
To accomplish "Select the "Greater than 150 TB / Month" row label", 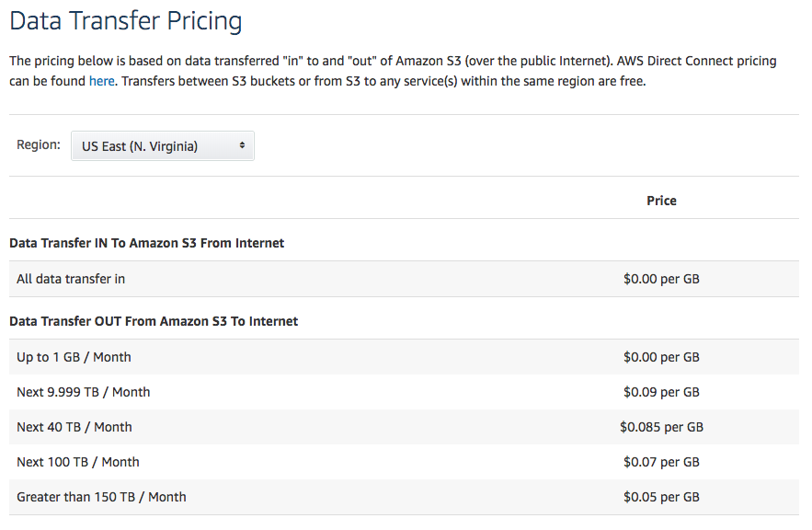I will (101, 497).
